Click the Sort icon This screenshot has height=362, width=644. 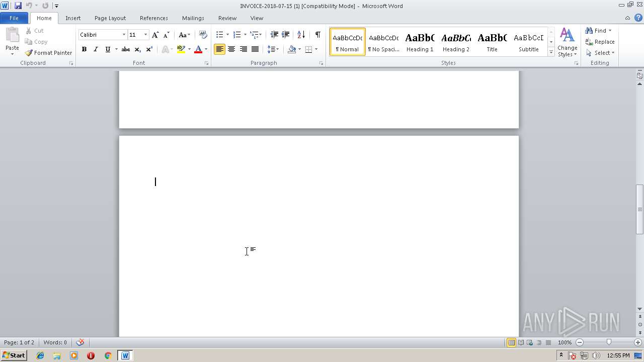click(x=301, y=35)
